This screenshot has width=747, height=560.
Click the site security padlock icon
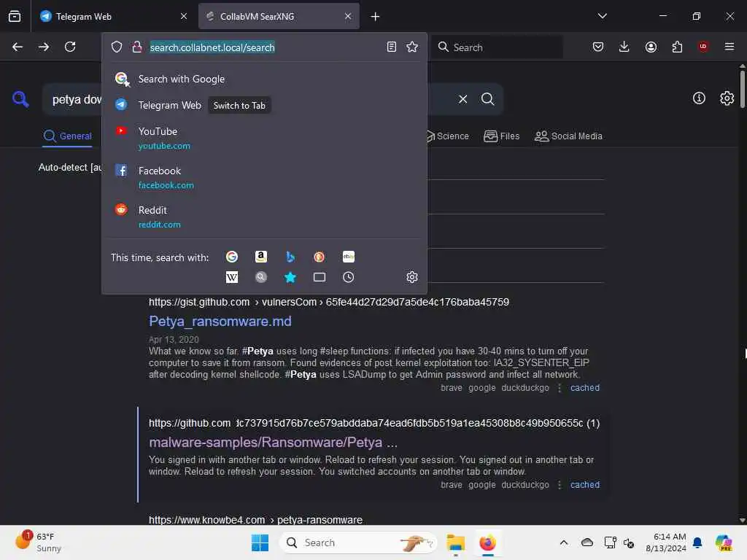pos(137,47)
